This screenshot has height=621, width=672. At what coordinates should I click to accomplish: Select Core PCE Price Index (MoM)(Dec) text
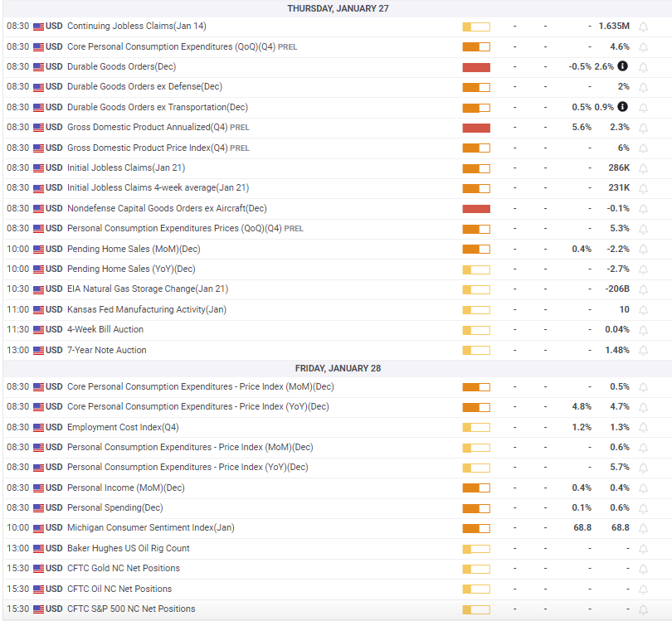click(x=200, y=386)
